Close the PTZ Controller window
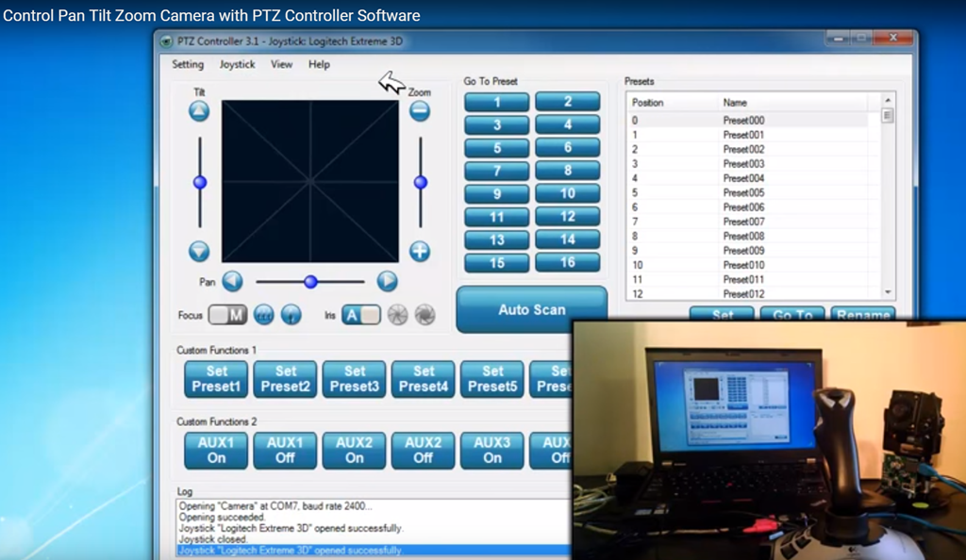966x560 pixels. tap(893, 38)
